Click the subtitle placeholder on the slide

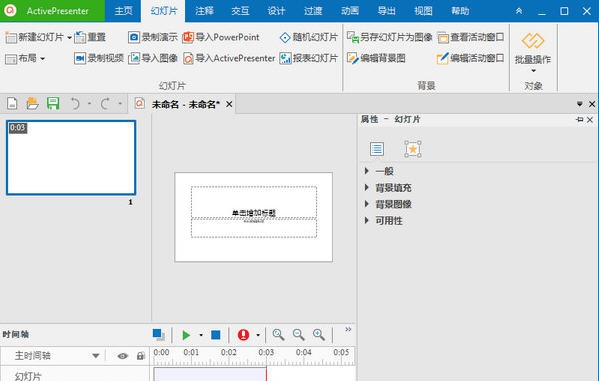pyautogui.click(x=254, y=228)
